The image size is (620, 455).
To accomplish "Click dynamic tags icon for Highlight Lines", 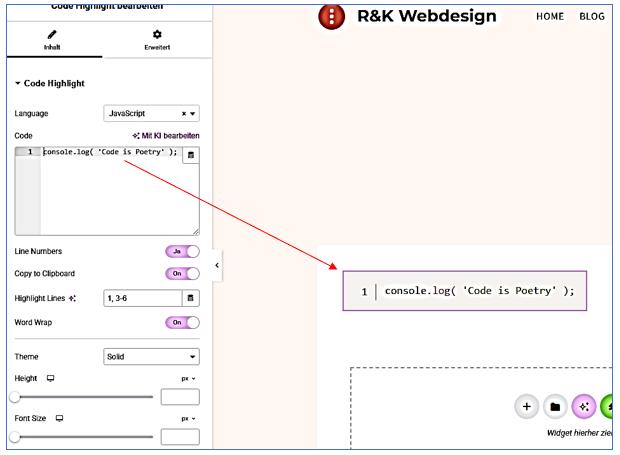I will (191, 298).
